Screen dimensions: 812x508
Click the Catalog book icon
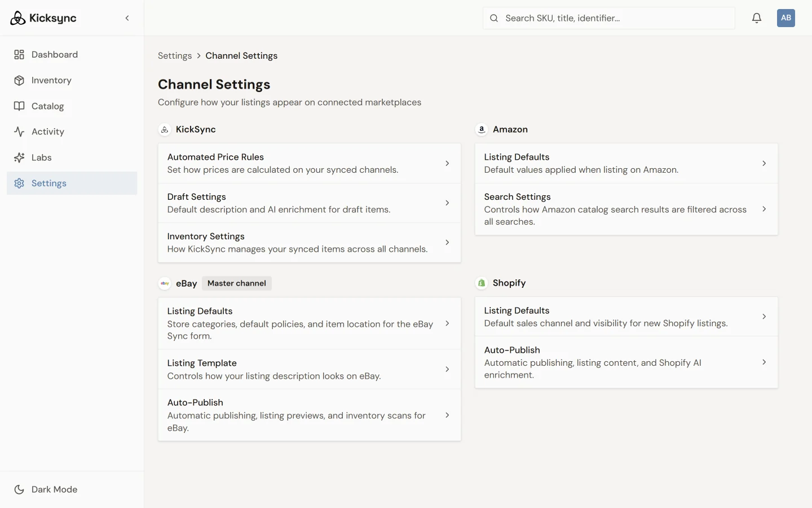pos(19,106)
